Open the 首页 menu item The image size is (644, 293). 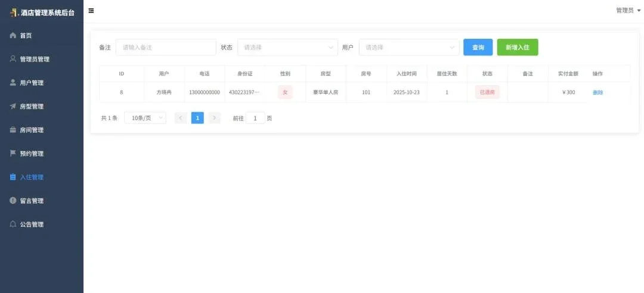[42, 35]
